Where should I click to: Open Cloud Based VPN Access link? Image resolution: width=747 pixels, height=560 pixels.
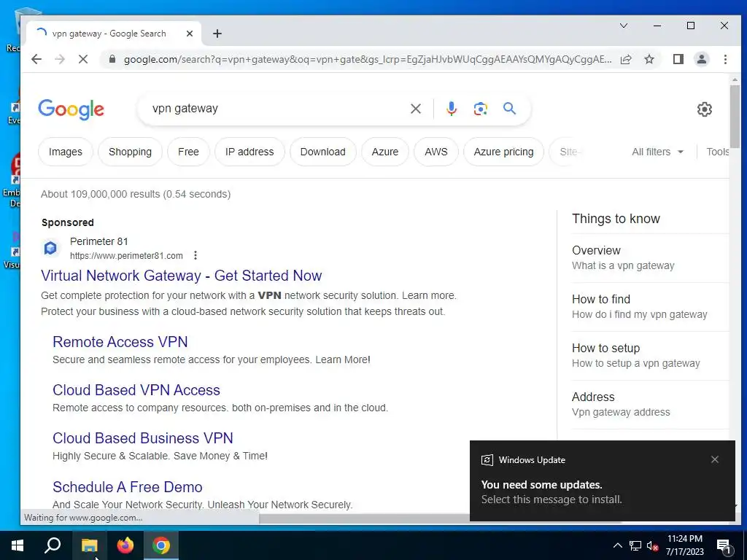coord(136,390)
